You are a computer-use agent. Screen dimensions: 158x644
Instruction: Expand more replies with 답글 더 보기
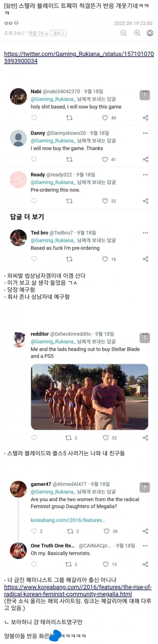pos(27,217)
